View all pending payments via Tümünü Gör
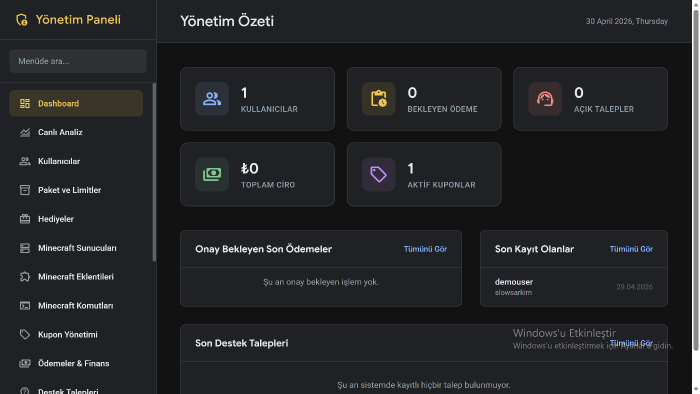The image size is (700, 394). (x=425, y=249)
